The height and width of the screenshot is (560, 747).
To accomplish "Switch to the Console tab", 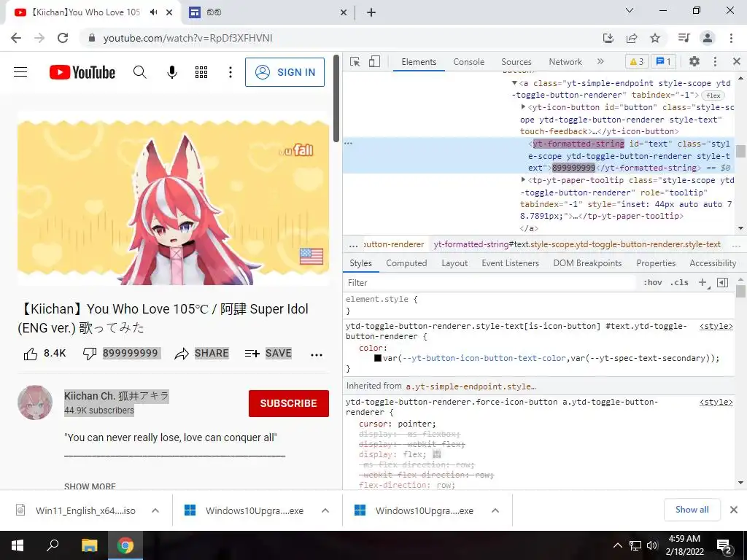I will pyautogui.click(x=469, y=62).
